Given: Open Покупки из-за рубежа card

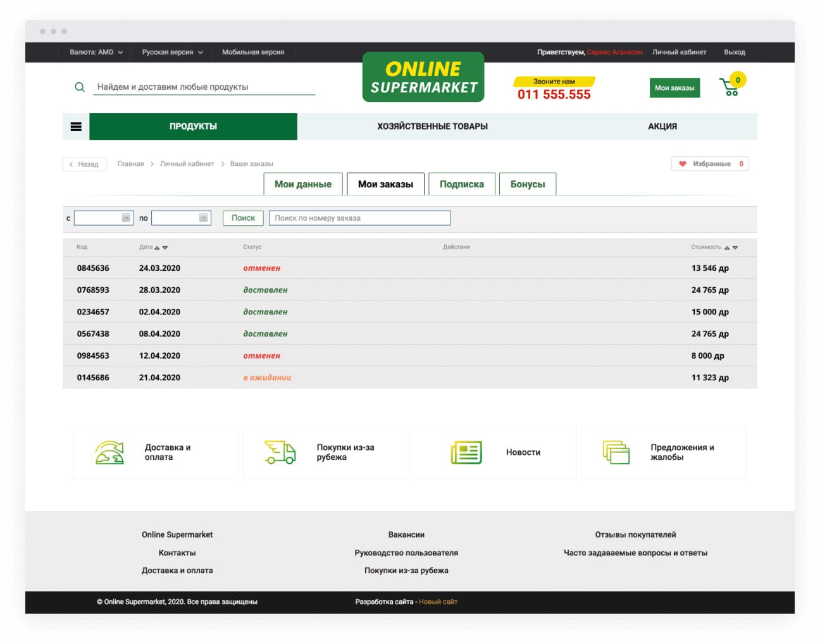Looking at the screenshot, I should point(325,452).
